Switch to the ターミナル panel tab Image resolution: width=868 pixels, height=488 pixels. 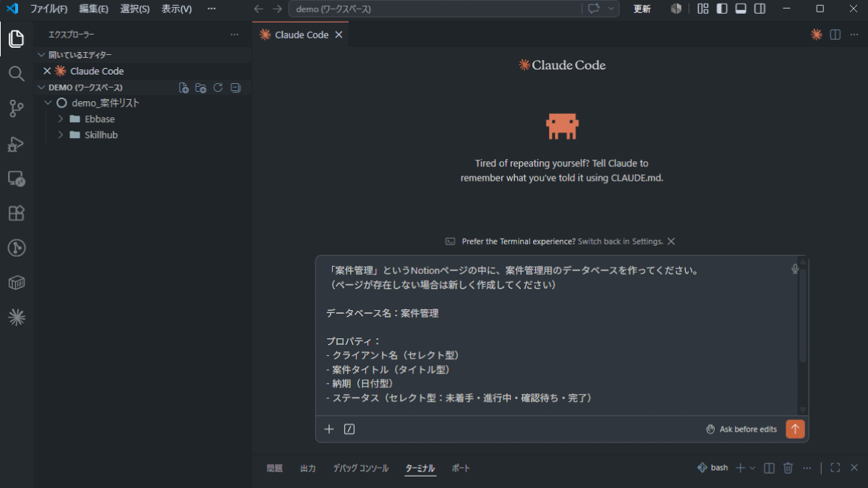[420, 468]
